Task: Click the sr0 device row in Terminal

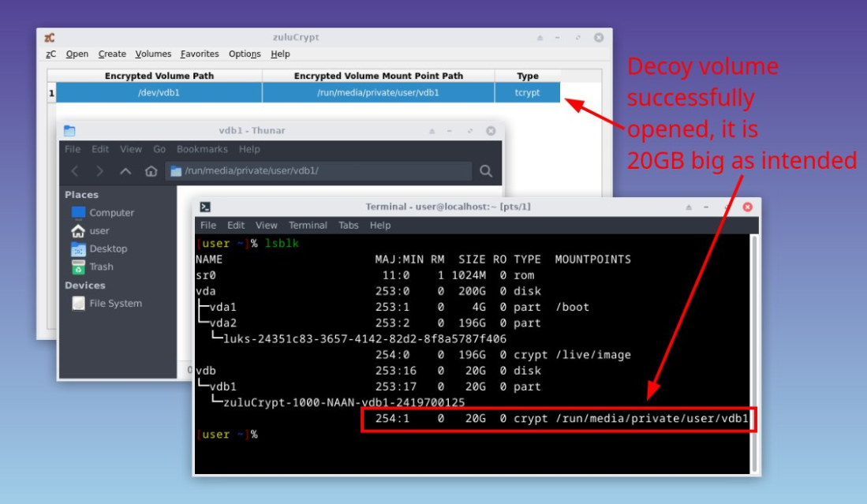Action: click(x=365, y=275)
